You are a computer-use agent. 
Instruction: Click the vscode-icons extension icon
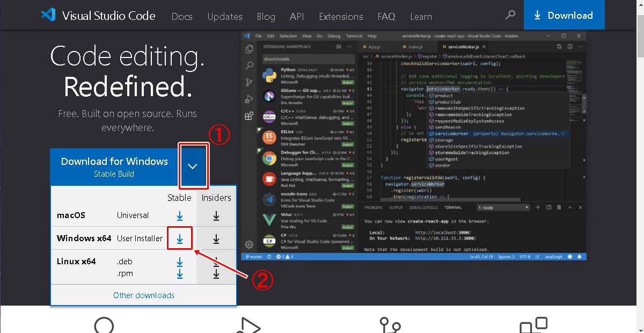[x=269, y=200]
